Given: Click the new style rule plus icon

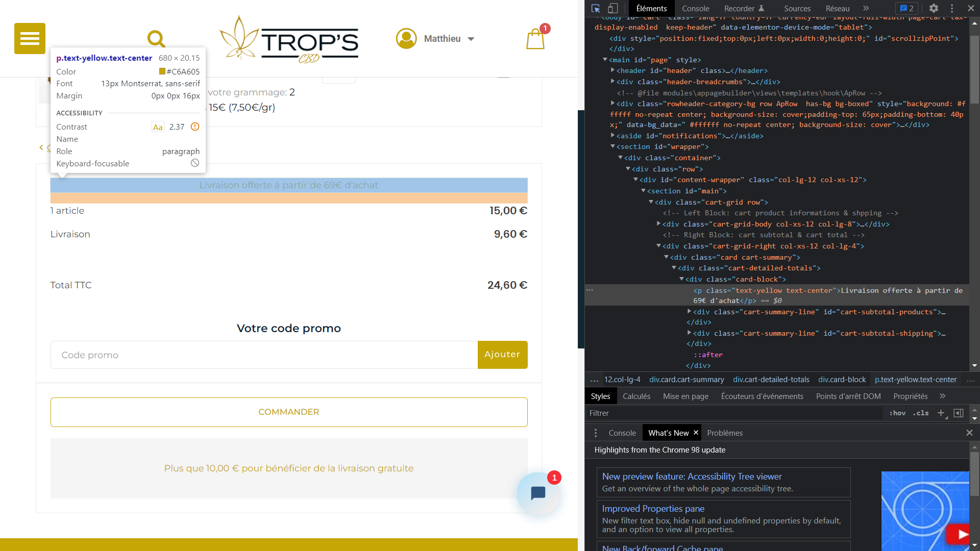Looking at the screenshot, I should (941, 413).
